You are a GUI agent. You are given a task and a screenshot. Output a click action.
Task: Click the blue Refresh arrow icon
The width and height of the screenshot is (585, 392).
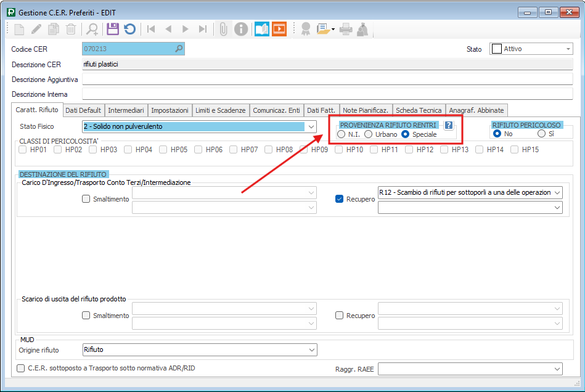[129, 29]
